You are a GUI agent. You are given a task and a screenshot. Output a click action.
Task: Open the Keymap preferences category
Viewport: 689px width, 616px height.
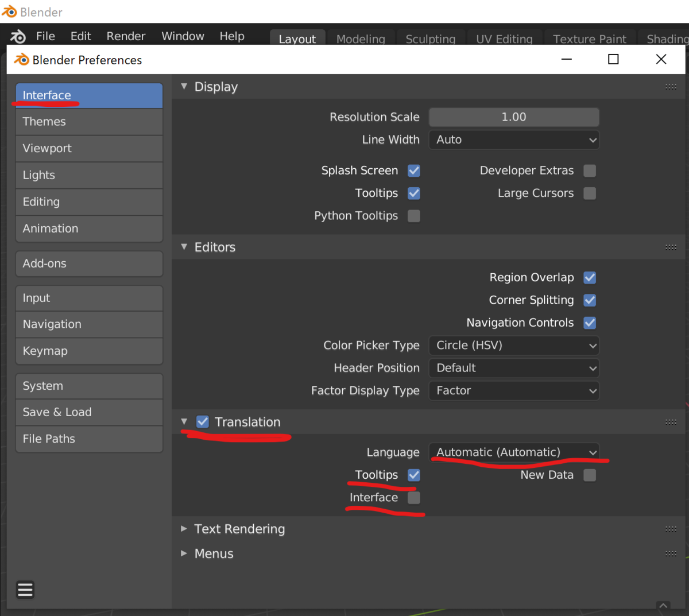pos(89,351)
